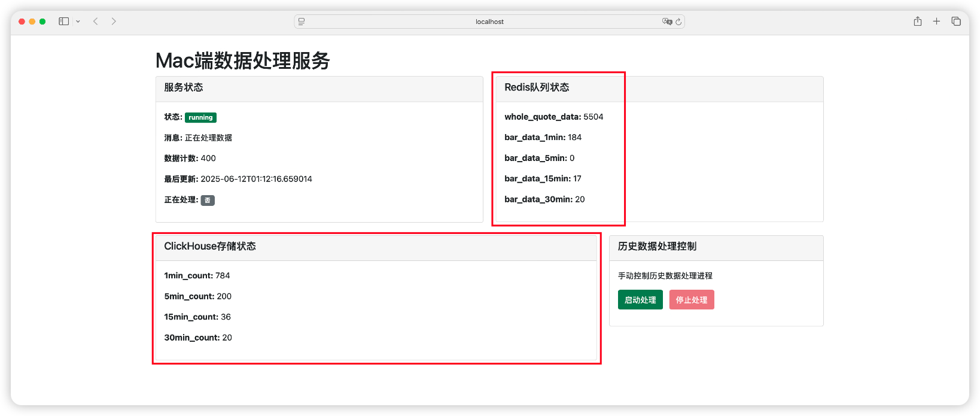Click the Redis队列状态 card header
The image size is (980, 416).
tap(659, 89)
